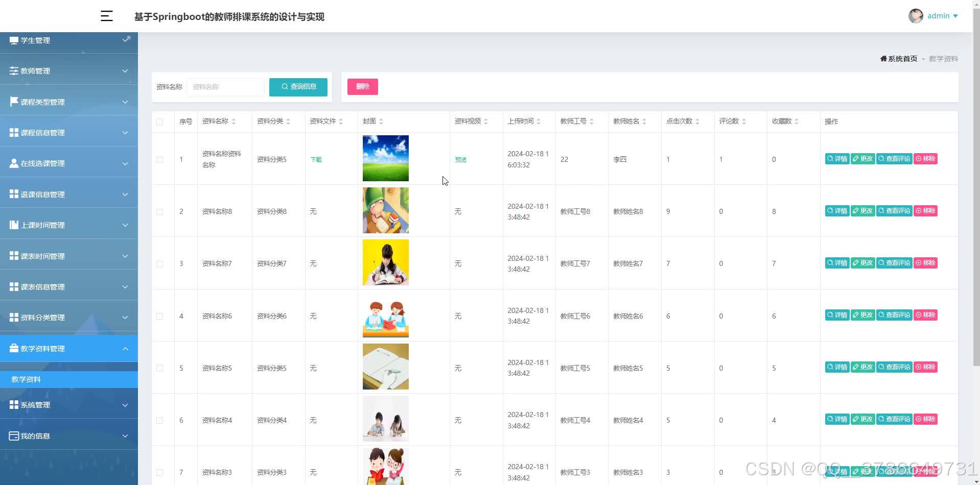Click the grid icon beside 资料分类管理
The height and width of the screenshot is (485, 980).
point(14,317)
